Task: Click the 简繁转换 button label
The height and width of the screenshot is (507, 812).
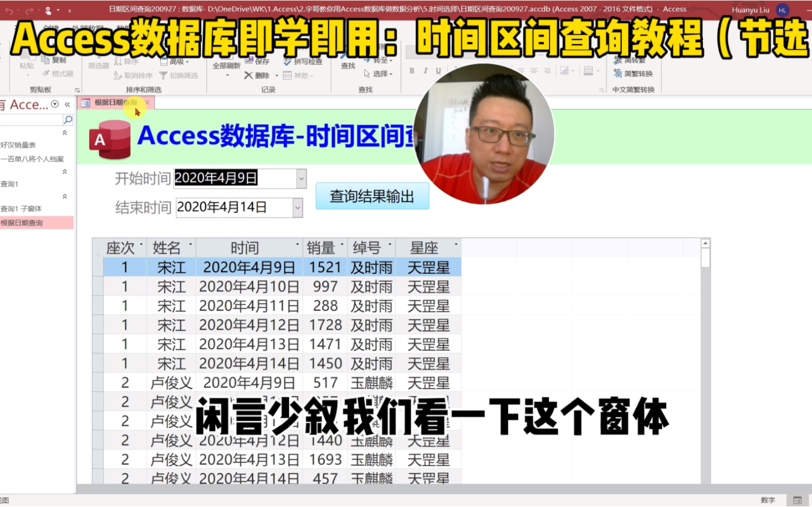Action: (639, 74)
